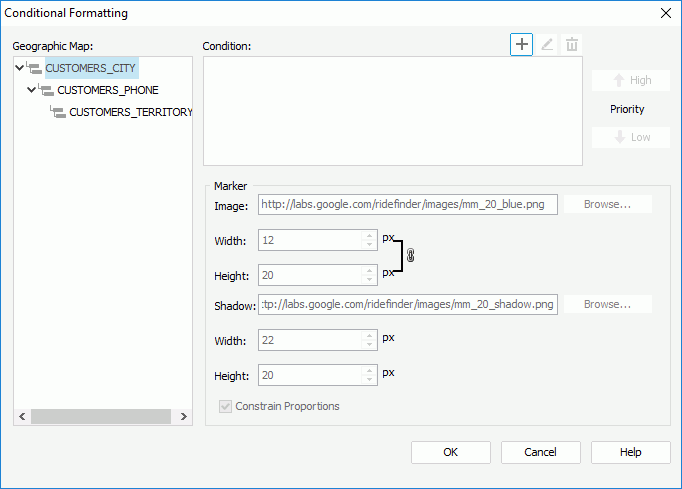
Task: Collapse the CUSTOMERS_CITY tree node
Action: pyautogui.click(x=20, y=68)
